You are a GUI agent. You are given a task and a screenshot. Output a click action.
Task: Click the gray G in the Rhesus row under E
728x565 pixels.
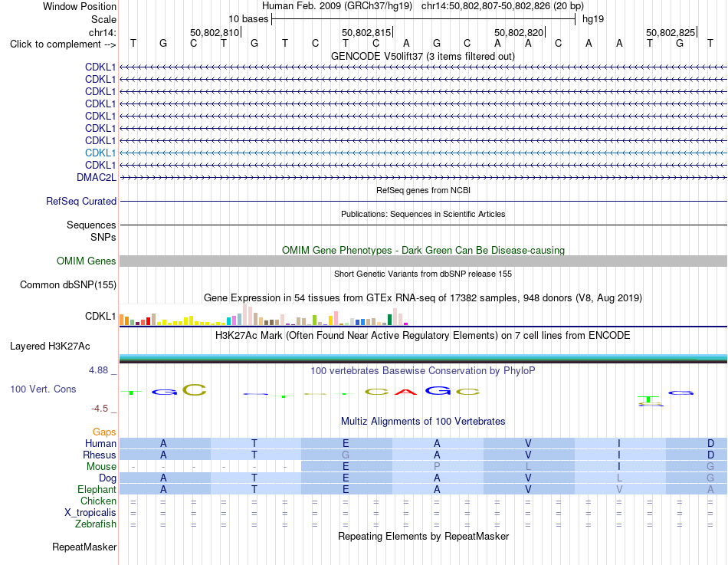[x=346, y=455]
